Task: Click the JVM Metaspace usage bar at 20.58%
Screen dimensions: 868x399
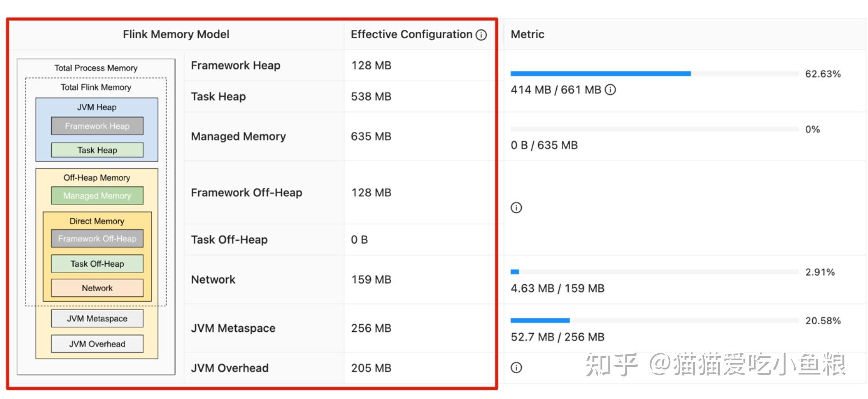Action: coord(654,321)
